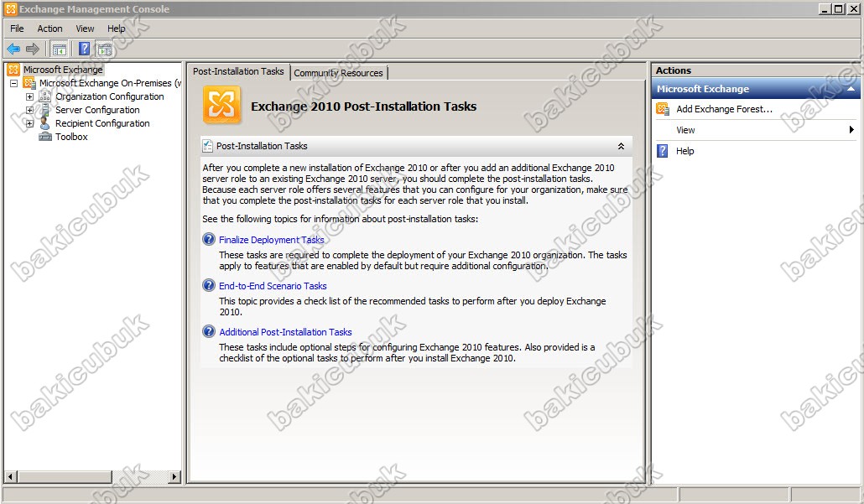Image resolution: width=864 pixels, height=504 pixels.
Task: Open the Finalize Deployment Tasks link
Action: coord(272,240)
